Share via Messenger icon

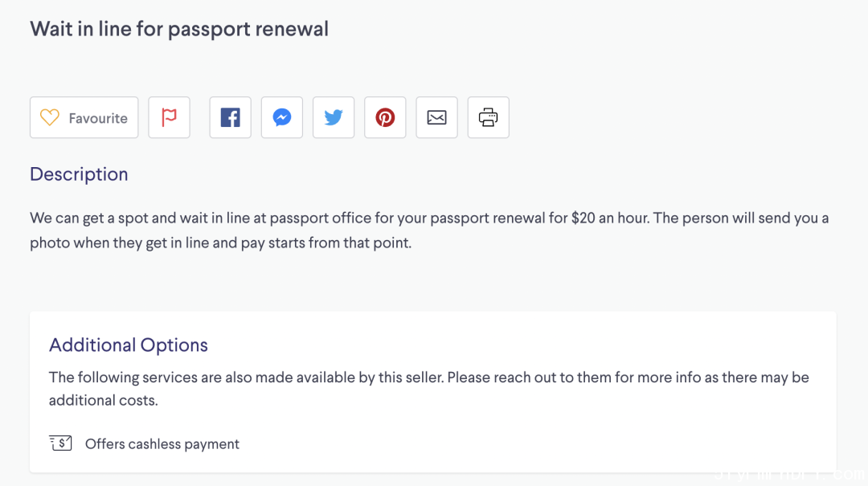click(282, 117)
